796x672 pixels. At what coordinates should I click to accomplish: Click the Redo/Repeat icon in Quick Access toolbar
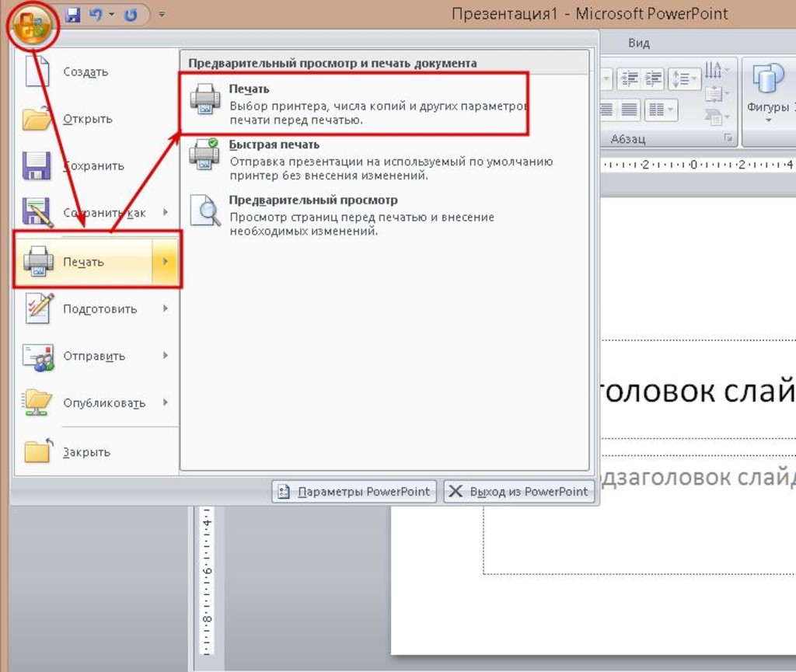131,15
